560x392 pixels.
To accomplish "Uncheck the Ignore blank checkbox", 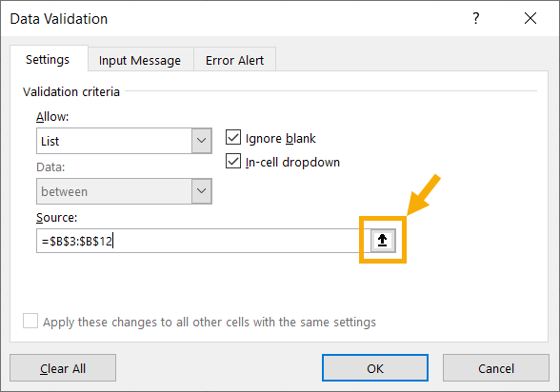I will 233,137.
